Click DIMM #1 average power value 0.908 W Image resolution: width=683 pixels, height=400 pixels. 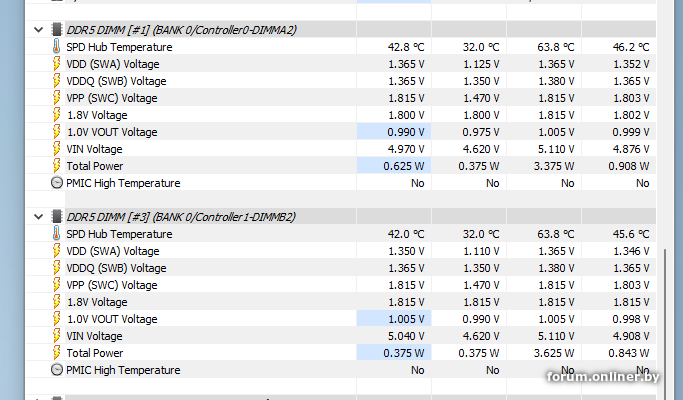tap(629, 166)
